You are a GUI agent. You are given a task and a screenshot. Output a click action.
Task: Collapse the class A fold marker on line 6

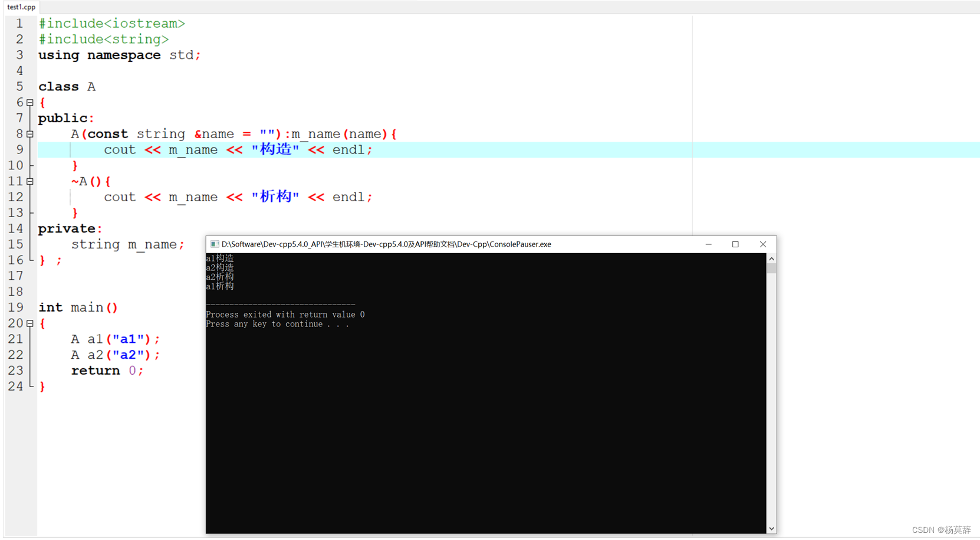click(30, 103)
